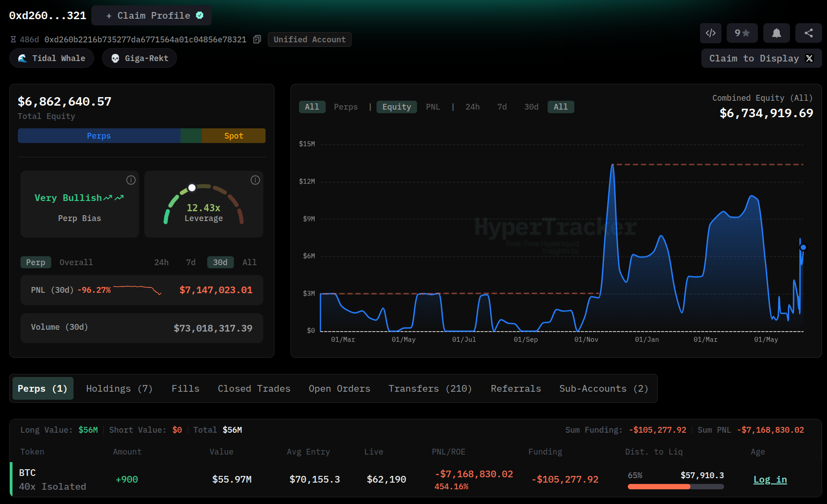The width and height of the screenshot is (827, 504).
Task: Set chart range to All
Action: point(561,107)
